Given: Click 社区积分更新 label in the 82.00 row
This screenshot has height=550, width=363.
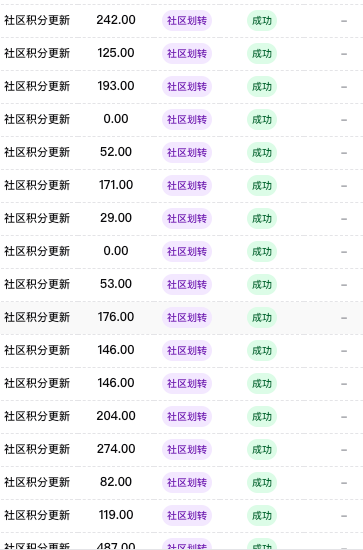Looking at the screenshot, I should [x=37, y=482].
